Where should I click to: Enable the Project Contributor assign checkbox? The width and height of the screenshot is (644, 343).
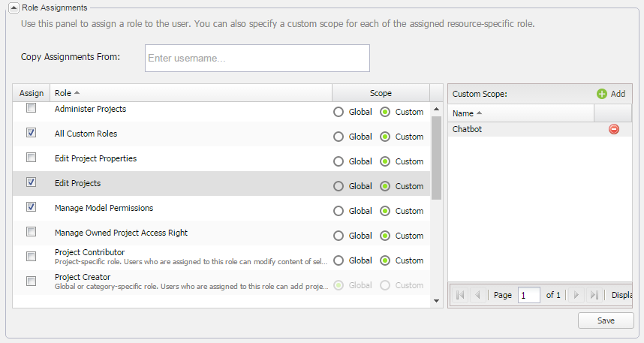32,257
